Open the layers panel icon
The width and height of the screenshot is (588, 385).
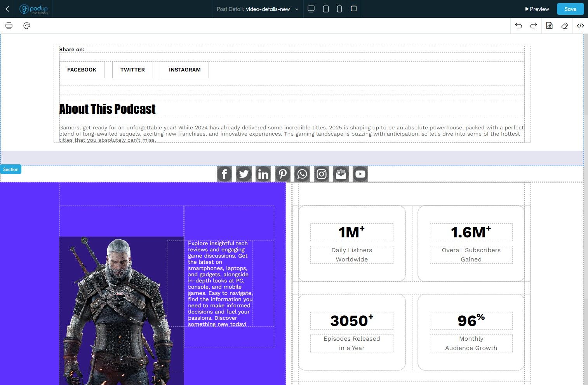click(9, 26)
